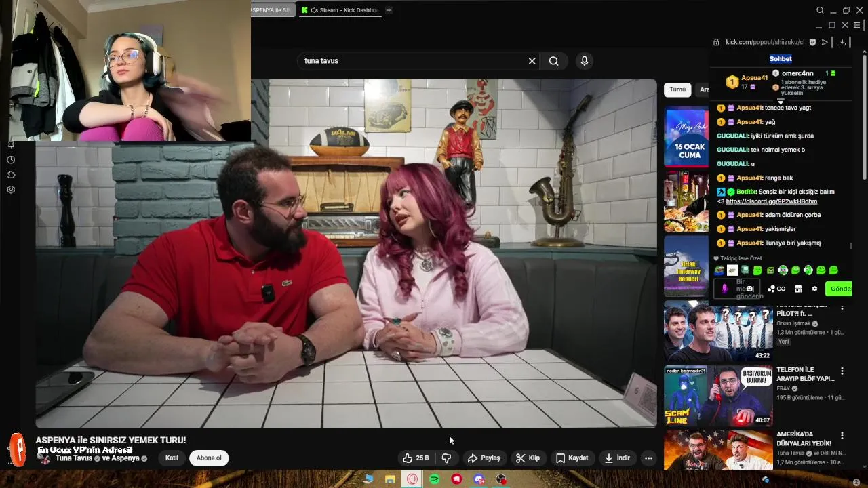The width and height of the screenshot is (868, 488).
Task: Click the Klip scissors button
Action: 528,458
